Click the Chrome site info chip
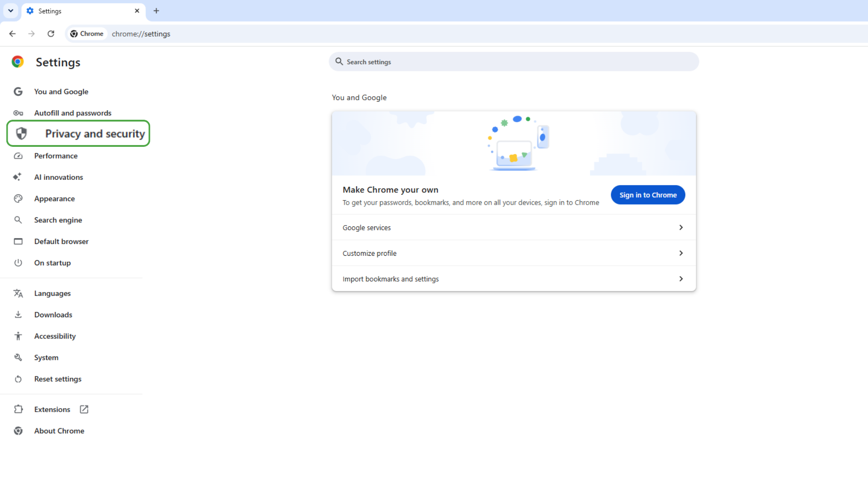Image resolution: width=868 pixels, height=488 pixels. pyautogui.click(x=87, y=33)
